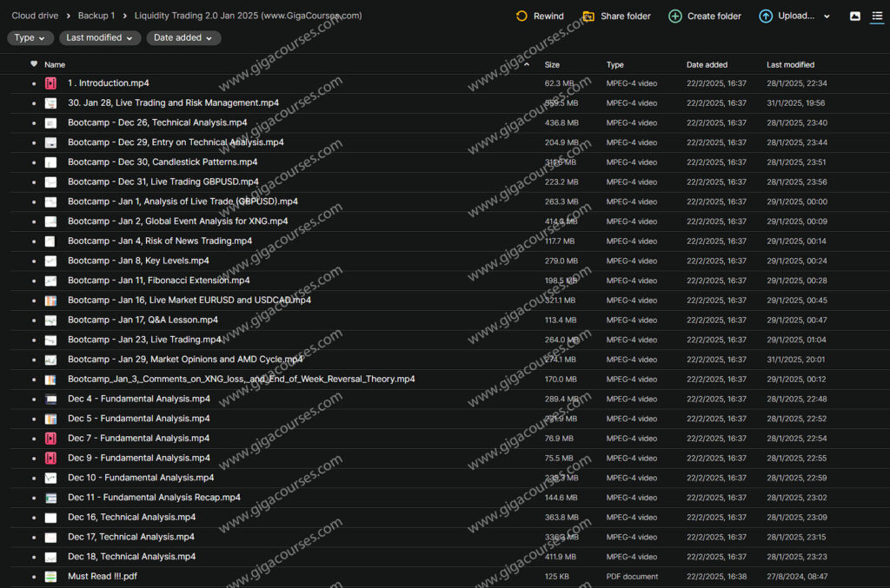Click the Upload arrow icon
Viewport: 890px width, 588px height.
coord(766,16)
